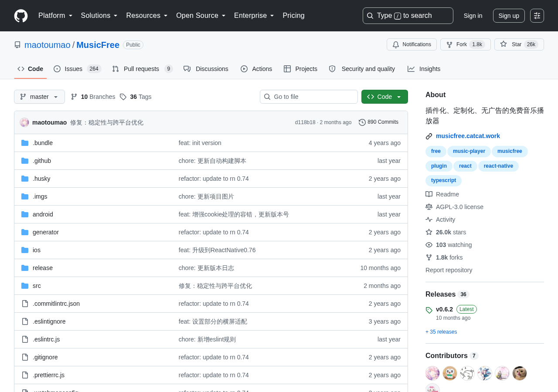Image resolution: width=558 pixels, height=392 pixels.
Task: Open the green Code dropdown
Action: [x=384, y=97]
